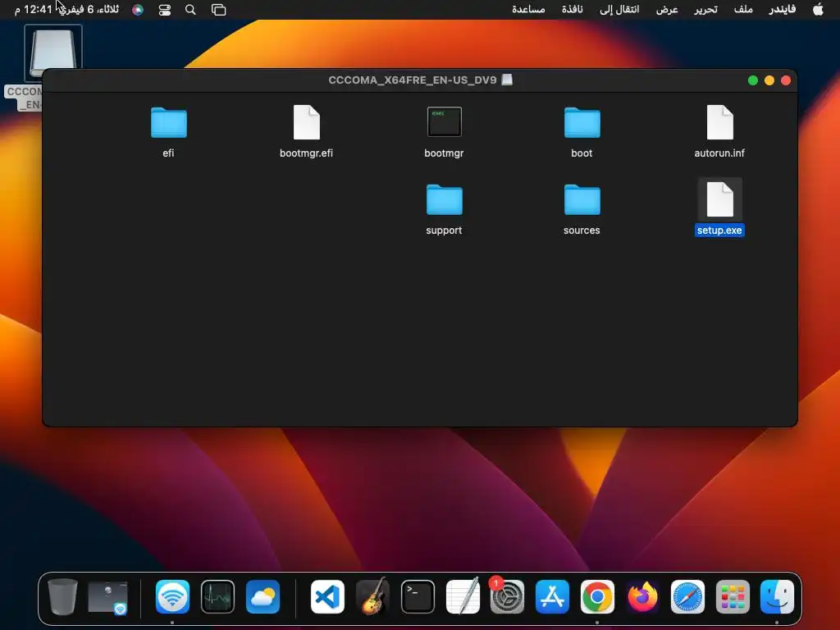Click the date and time in menu bar
The width and height of the screenshot is (840, 630).
click(x=66, y=10)
